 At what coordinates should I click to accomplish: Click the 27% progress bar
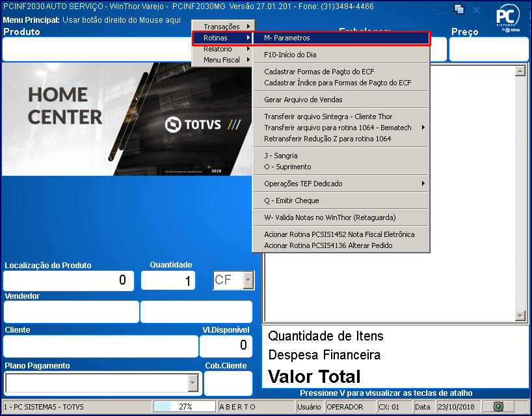tap(185, 406)
